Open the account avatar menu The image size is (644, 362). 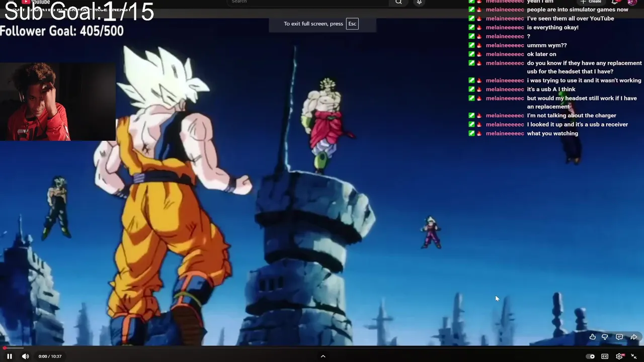coord(632,2)
